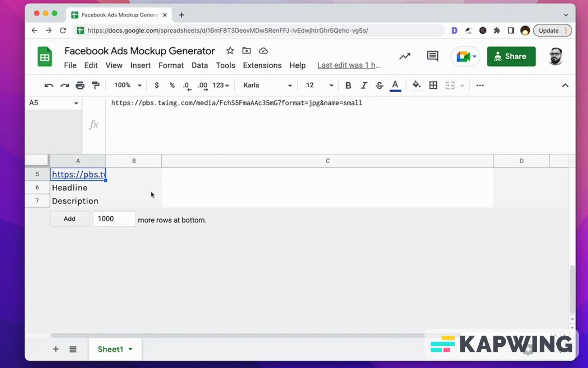Go to Sheets home via green logo
The image size is (588, 368).
45,57
